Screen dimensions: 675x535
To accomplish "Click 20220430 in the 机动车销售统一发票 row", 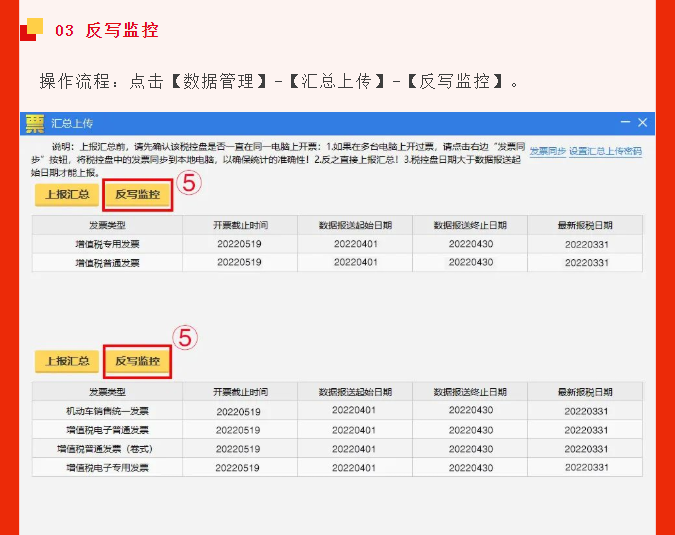I will pos(471,410).
